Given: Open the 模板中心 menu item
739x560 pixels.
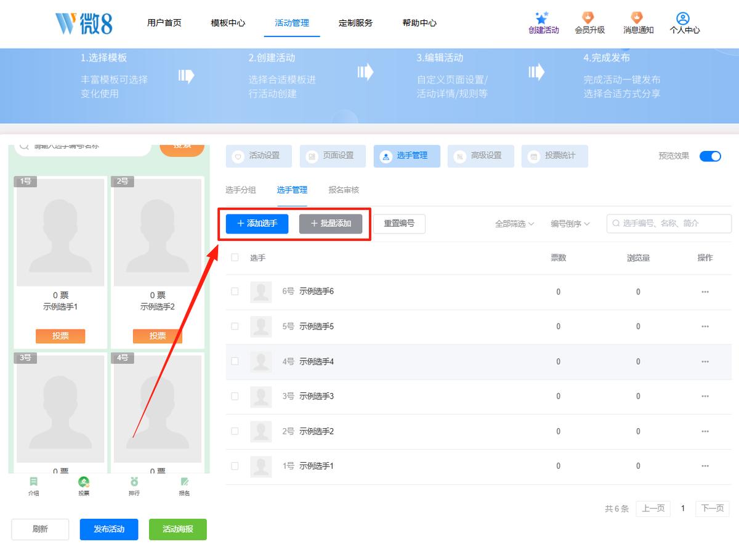Looking at the screenshot, I should pos(228,23).
